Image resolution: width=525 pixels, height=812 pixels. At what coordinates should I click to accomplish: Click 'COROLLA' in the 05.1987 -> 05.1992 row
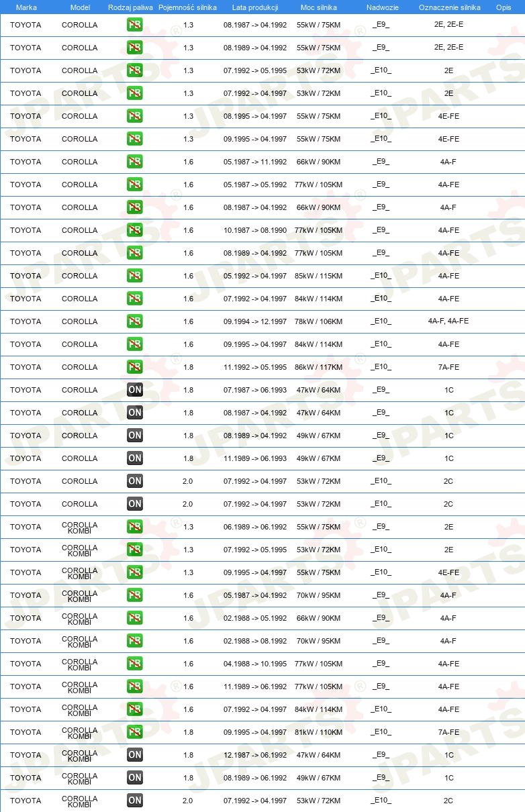coord(79,185)
